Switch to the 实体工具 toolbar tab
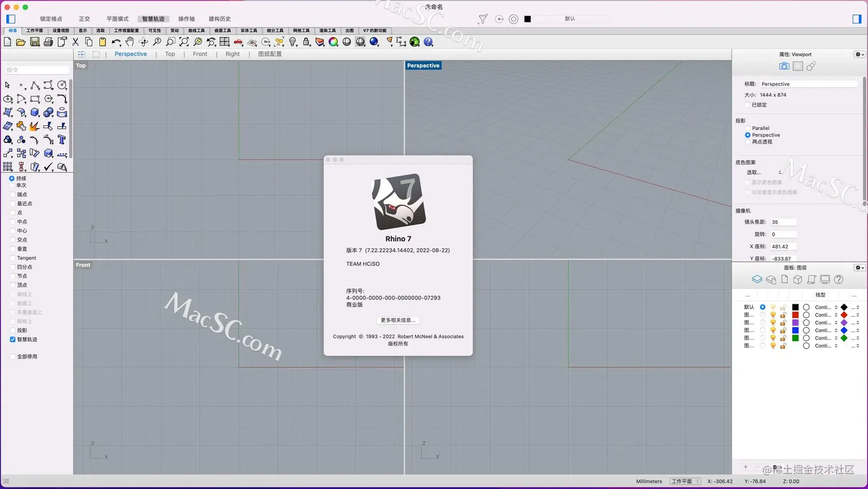Viewport: 868px width, 489px height. [x=249, y=30]
